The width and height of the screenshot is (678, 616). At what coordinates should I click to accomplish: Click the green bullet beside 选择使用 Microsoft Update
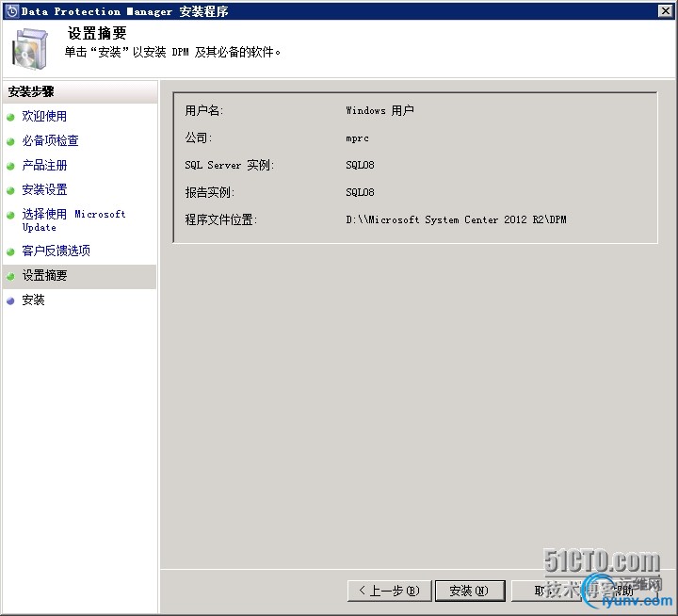10,215
